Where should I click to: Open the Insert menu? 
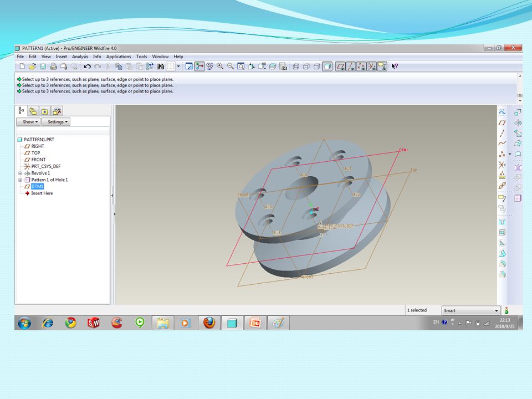click(x=62, y=57)
